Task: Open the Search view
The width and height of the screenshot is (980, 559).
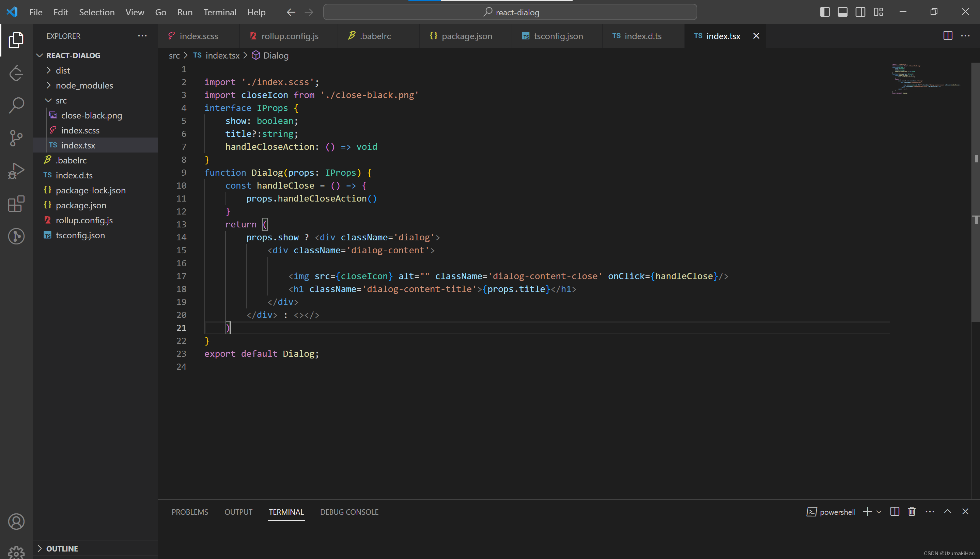Action: [16, 105]
